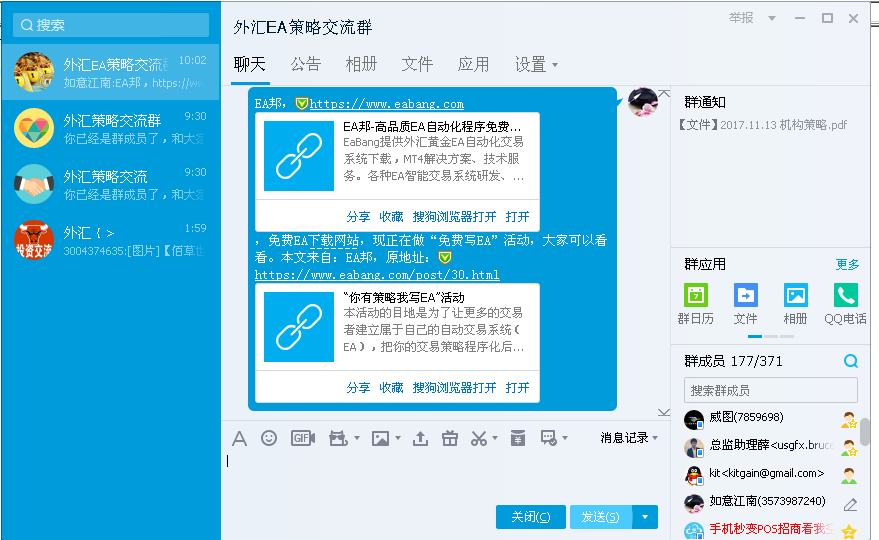Expand the send button options arrow
Viewport: 879px width, 540px height.
(x=645, y=517)
